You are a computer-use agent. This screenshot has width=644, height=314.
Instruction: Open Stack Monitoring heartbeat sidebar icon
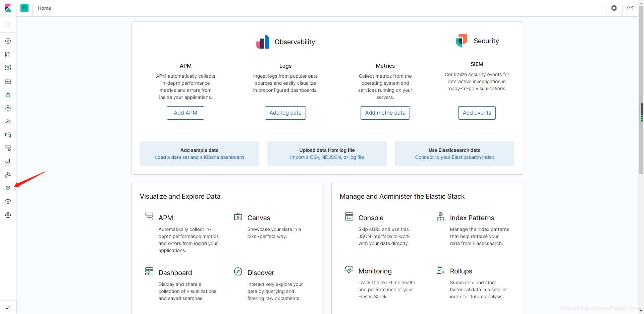(x=8, y=202)
